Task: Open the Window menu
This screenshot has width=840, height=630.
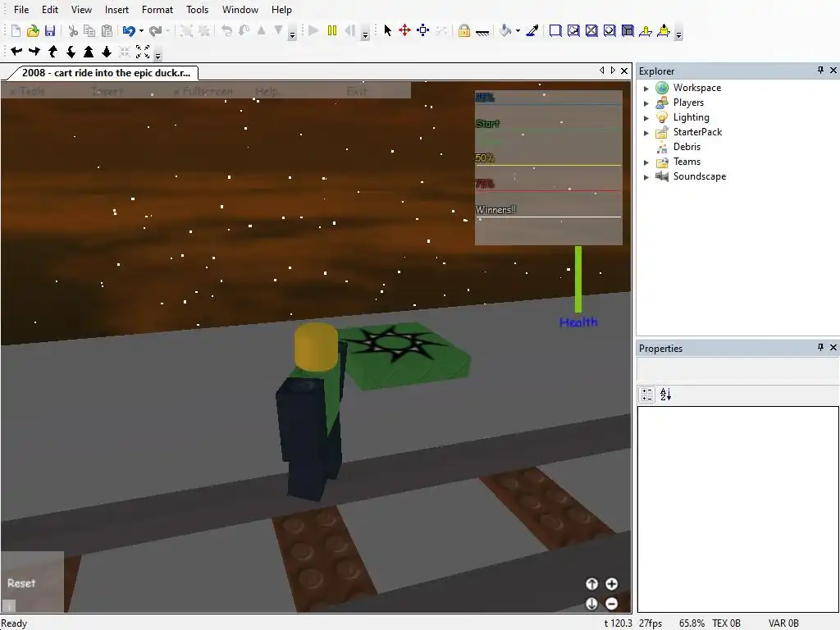Action: 240,10
